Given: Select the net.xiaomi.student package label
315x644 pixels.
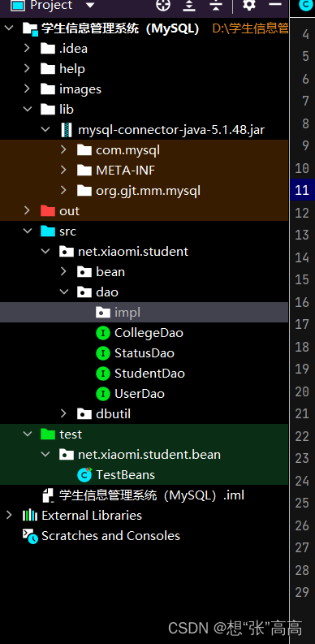Looking at the screenshot, I should [x=133, y=252].
